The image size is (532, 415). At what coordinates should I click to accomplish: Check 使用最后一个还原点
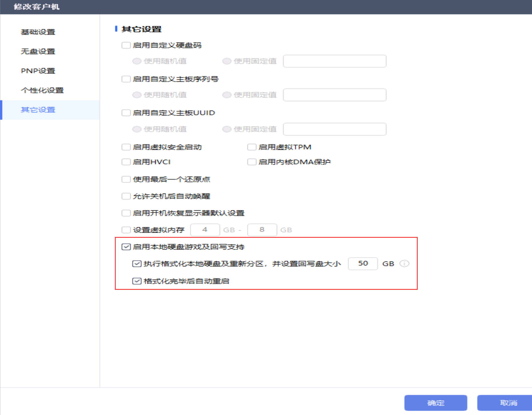point(126,179)
